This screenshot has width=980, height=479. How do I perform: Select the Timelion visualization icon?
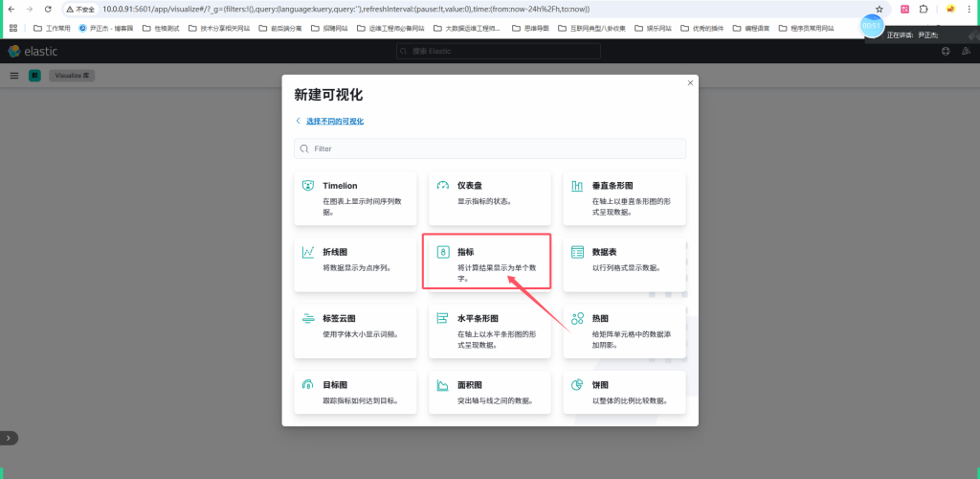[x=308, y=185]
